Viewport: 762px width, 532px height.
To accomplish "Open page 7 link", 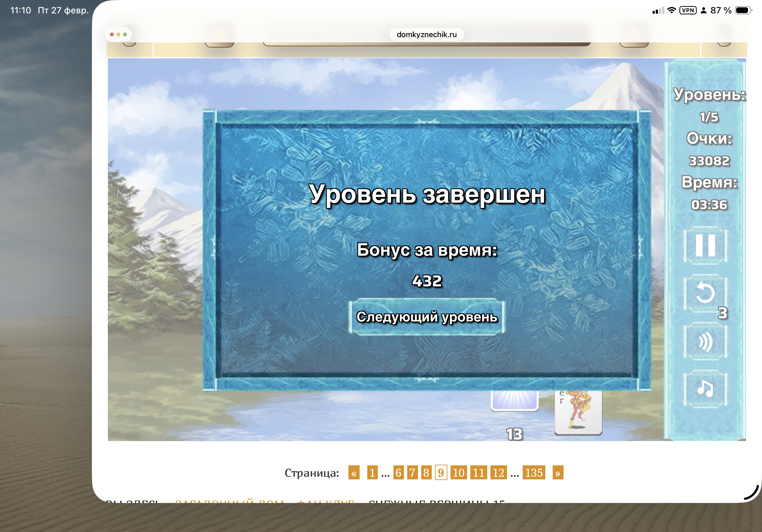I will [412, 473].
